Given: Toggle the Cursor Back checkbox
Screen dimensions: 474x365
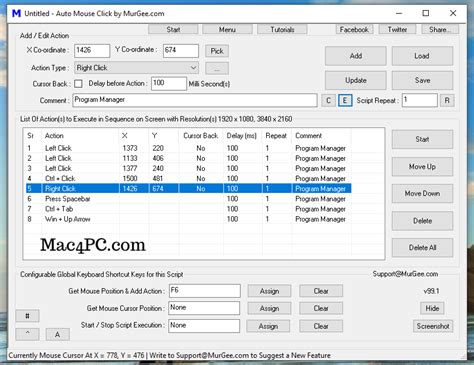Looking at the screenshot, I should pyautogui.click(x=78, y=84).
